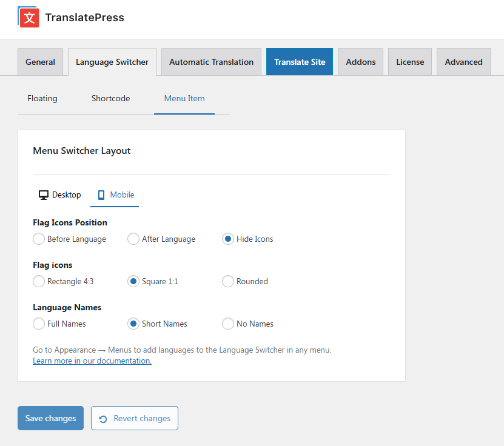The image size is (504, 446).
Task: Open the Advanced tab
Action: [463, 62]
